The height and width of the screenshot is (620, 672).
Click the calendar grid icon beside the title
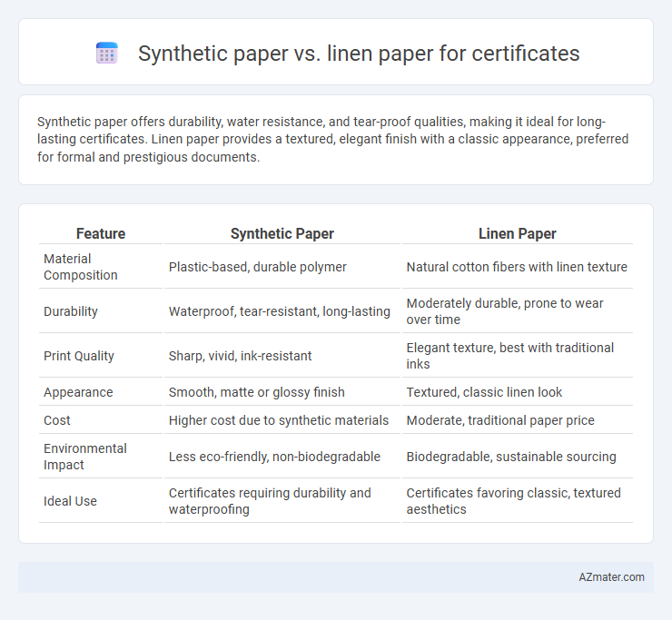click(107, 54)
